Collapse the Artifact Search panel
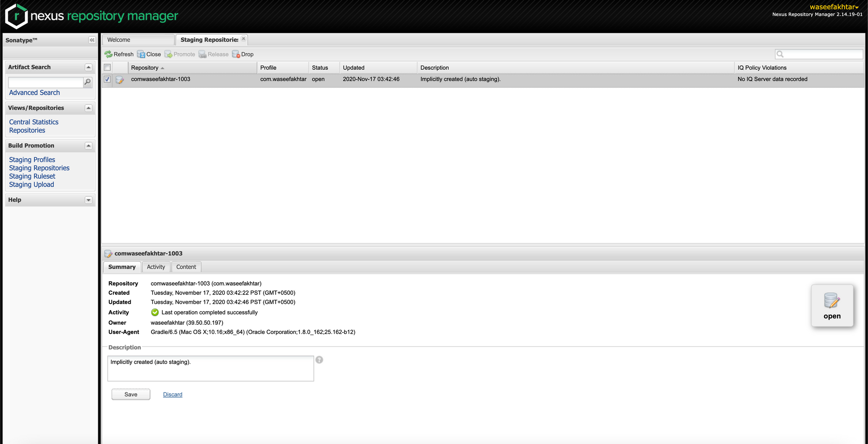The image size is (868, 444). coord(89,67)
